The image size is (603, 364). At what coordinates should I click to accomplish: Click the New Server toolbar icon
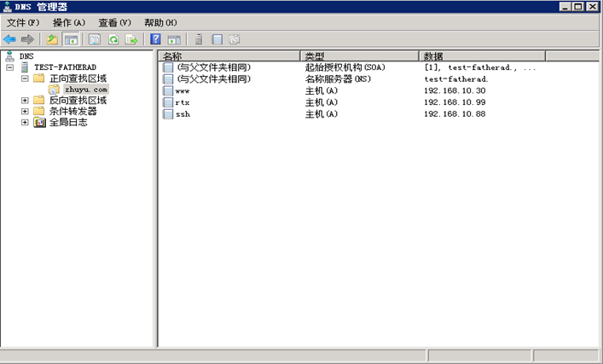[199, 39]
